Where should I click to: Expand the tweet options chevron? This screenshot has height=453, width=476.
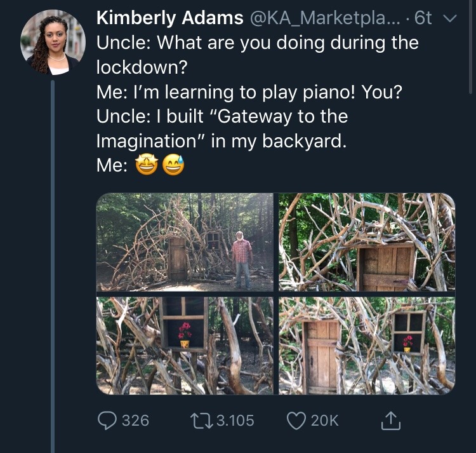click(449, 19)
